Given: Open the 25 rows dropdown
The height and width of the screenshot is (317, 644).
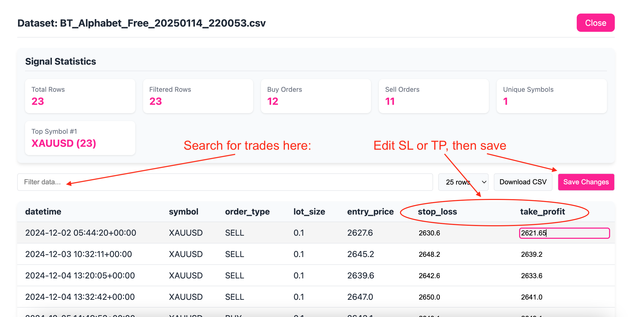Looking at the screenshot, I should tap(463, 182).
